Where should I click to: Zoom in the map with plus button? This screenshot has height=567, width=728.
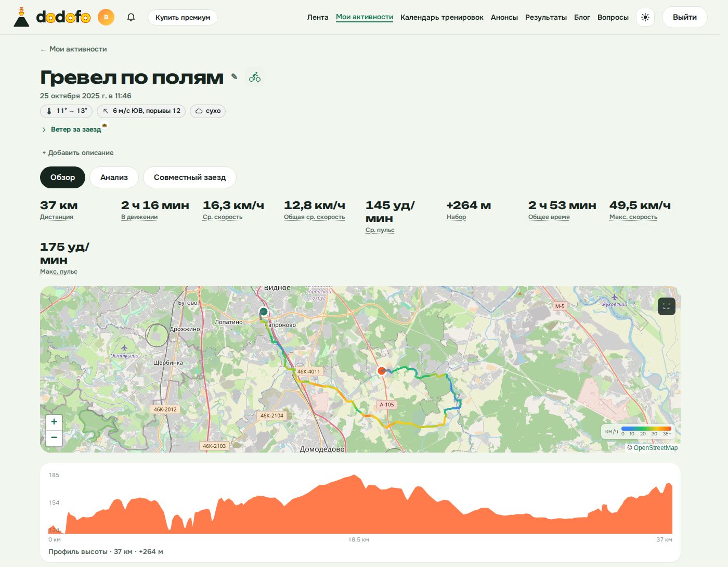(x=54, y=422)
